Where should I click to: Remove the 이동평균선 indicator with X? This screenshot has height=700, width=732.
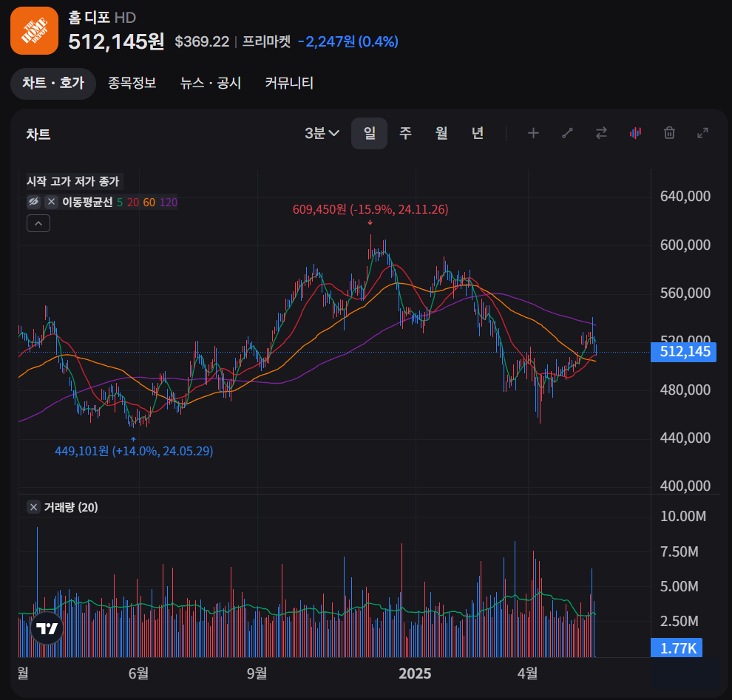[51, 202]
